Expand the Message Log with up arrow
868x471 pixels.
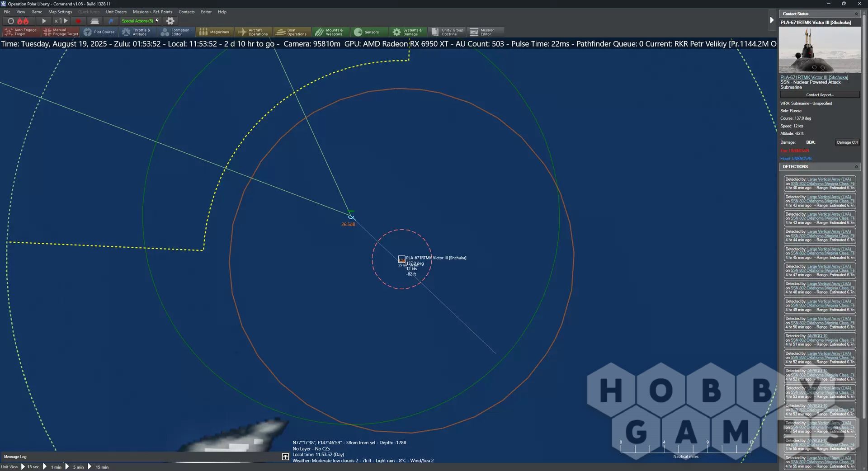tap(285, 457)
